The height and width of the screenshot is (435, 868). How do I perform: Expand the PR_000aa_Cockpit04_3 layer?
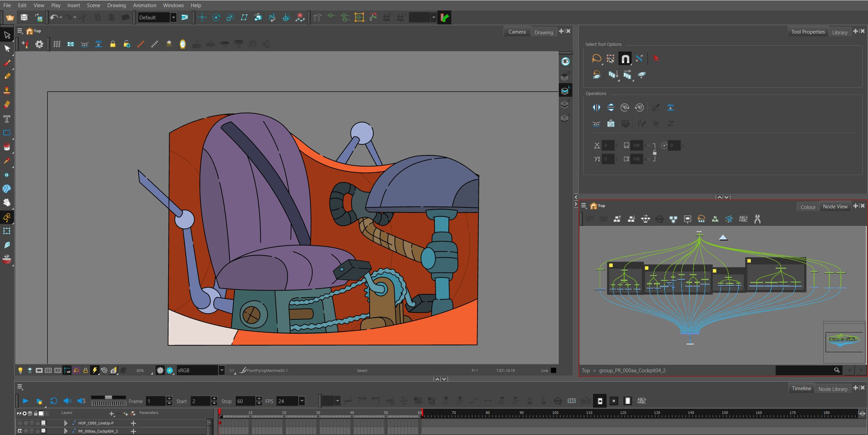[x=66, y=431]
